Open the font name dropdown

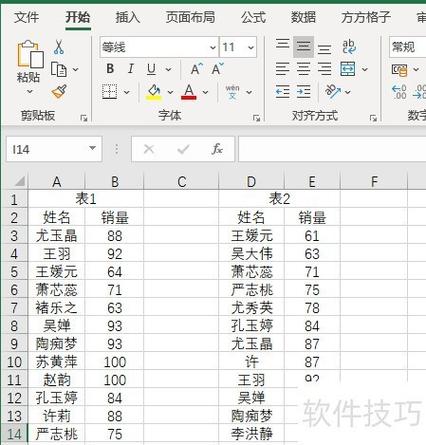pos(213,47)
